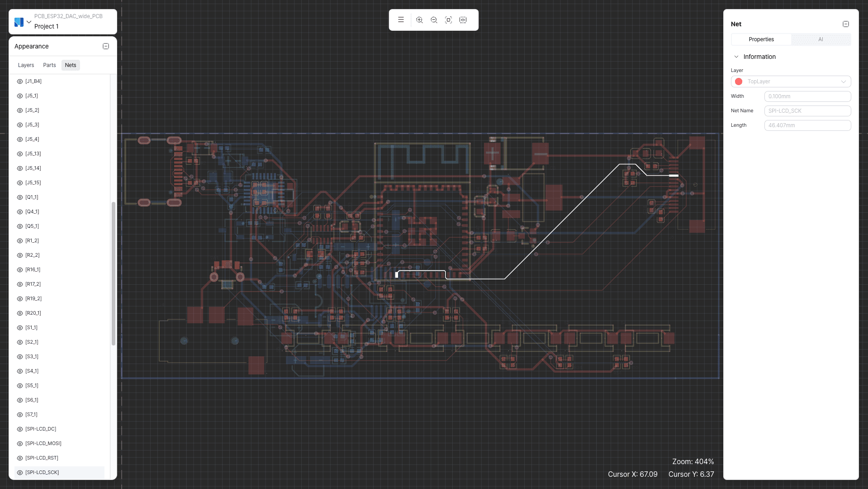Screen dimensions: 868x489
Task: Toggle eye icon for net [S4_1]
Action: 20,371
